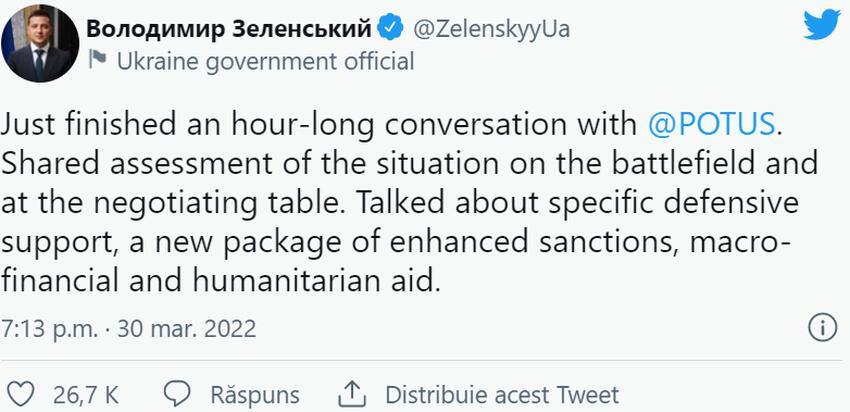Click the tweet's first line of text
This screenshot has height=412, width=850.
click(320, 126)
